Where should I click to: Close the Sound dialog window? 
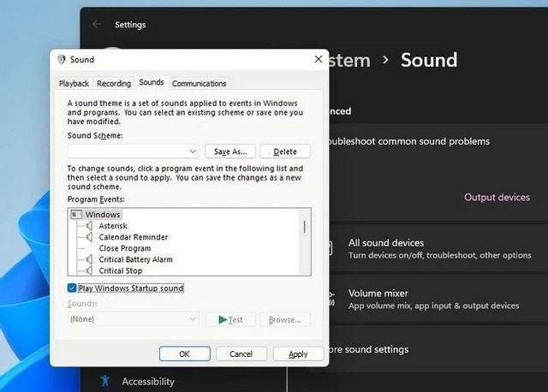tap(318, 59)
